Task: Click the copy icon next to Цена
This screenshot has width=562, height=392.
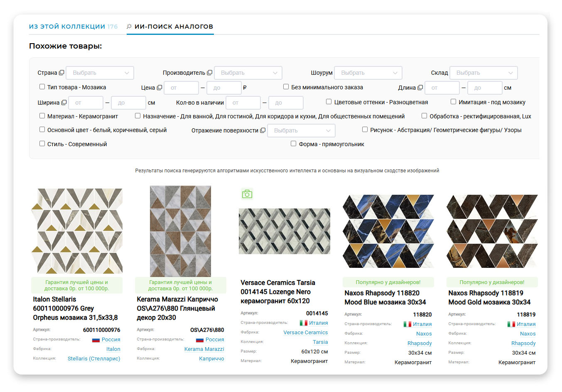Action: pos(160,88)
